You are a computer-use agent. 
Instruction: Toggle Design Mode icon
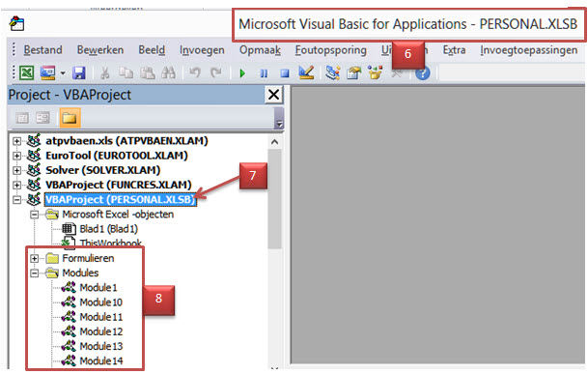(x=306, y=72)
